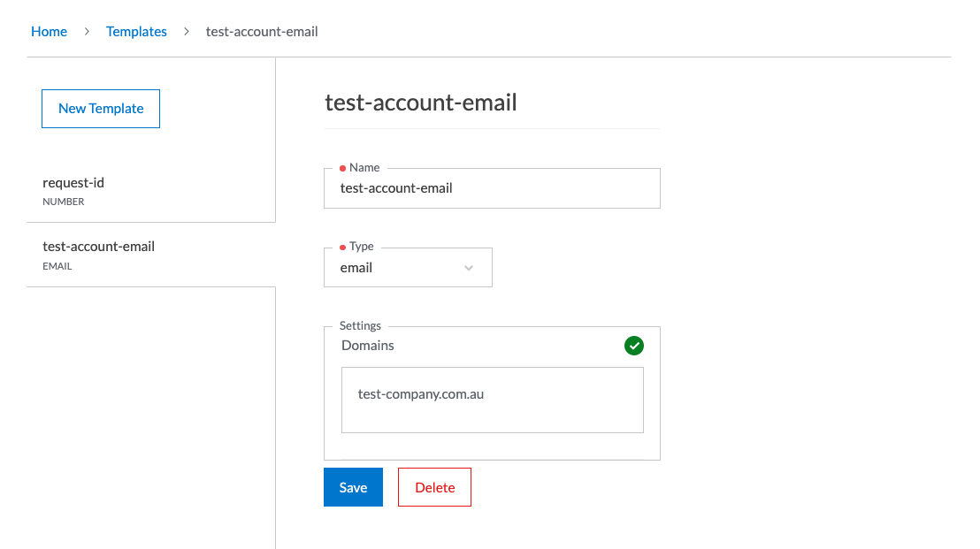Click the green checkmark icon beside Domains
The height and width of the screenshot is (549, 980).
click(x=634, y=346)
